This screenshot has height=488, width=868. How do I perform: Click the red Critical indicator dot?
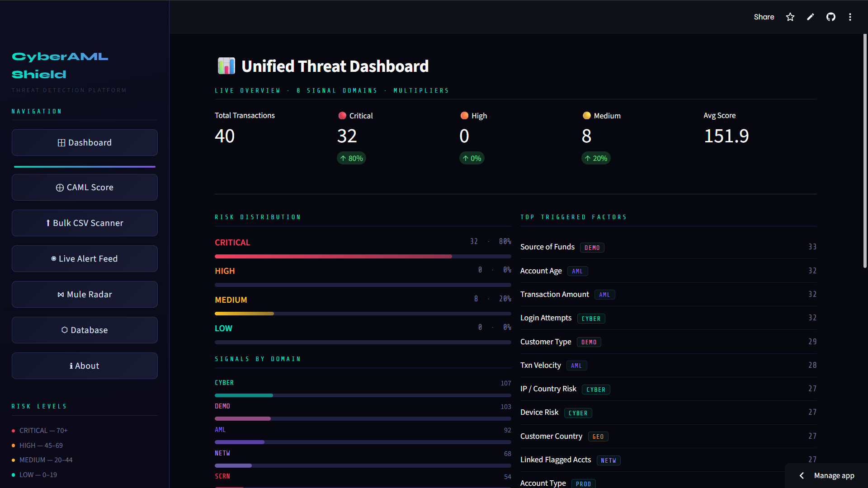coord(342,116)
